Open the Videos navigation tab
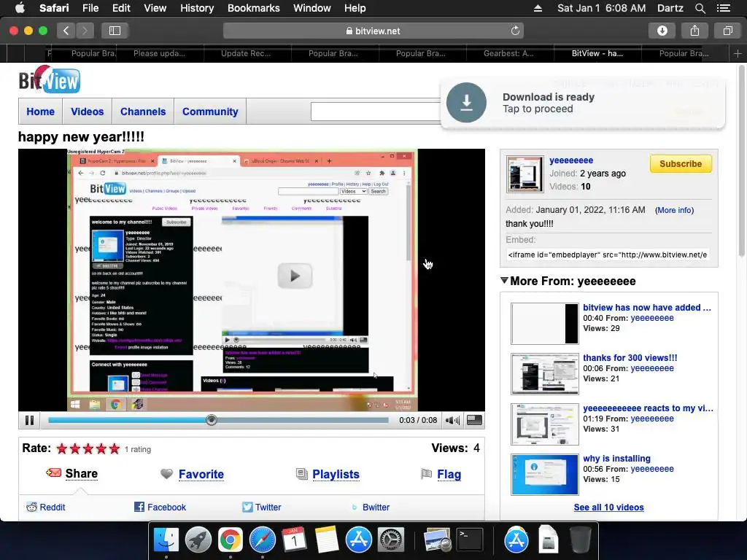This screenshot has height=560, width=747. point(88,112)
